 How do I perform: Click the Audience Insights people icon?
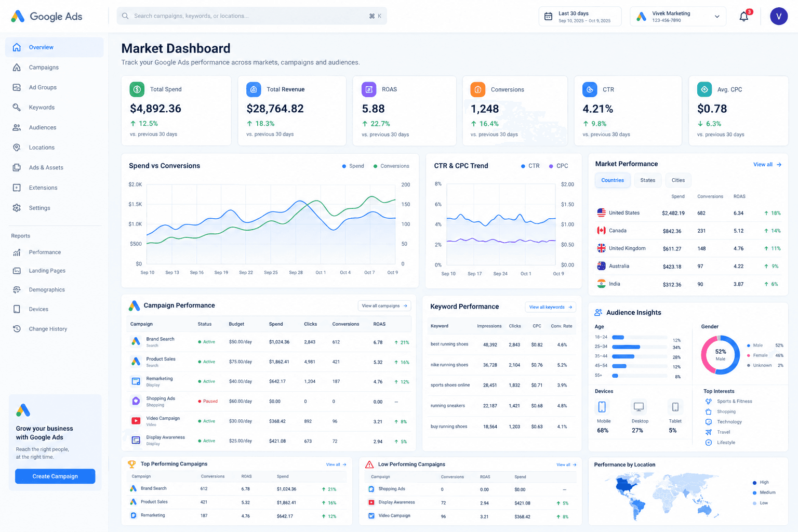tap(598, 312)
